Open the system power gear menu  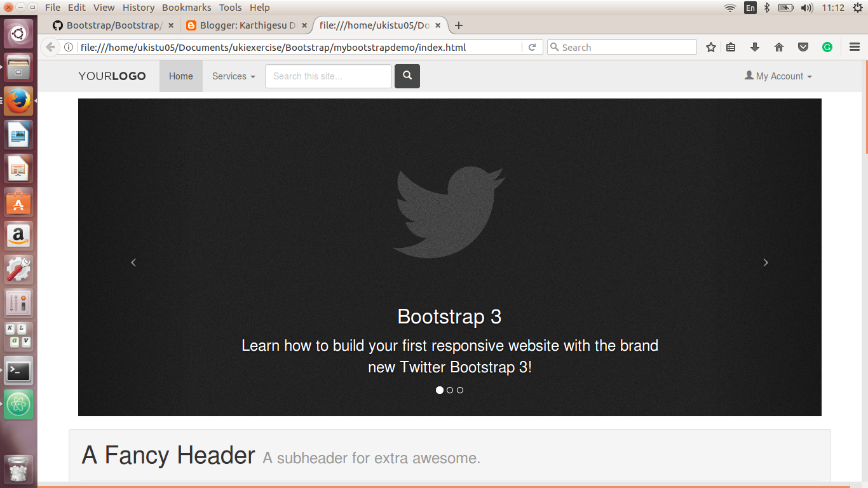(857, 8)
